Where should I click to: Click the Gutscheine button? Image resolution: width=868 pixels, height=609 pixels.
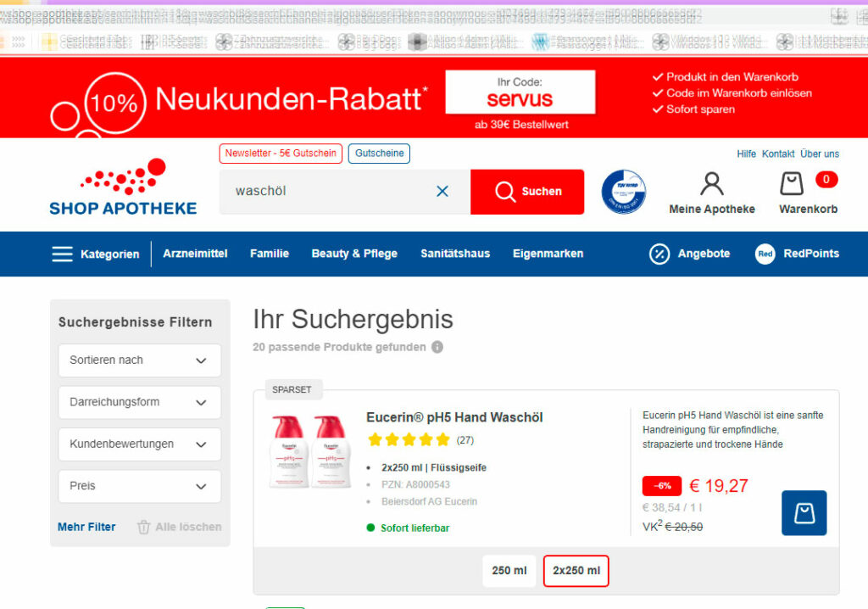(379, 154)
